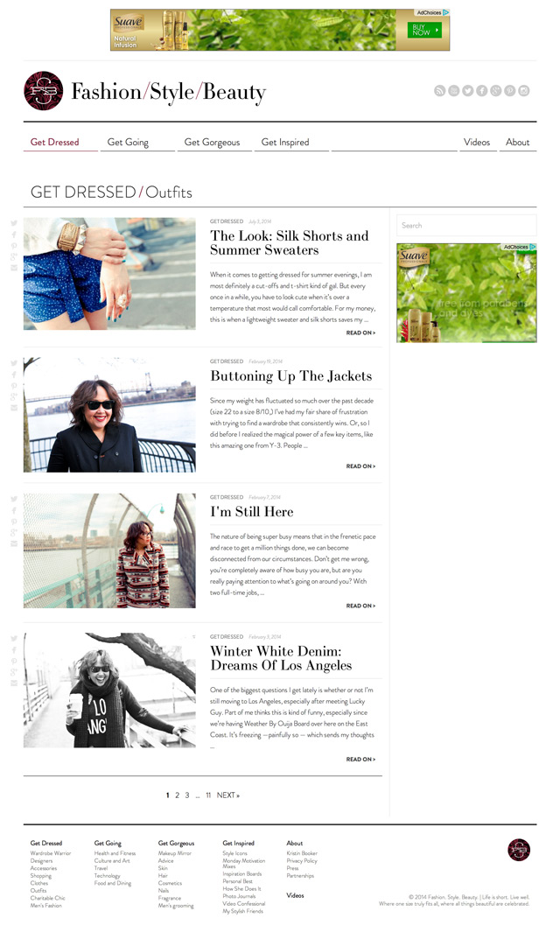Share Silk Shorts post by email icon
This screenshot has height=946, width=560.
pyautogui.click(x=14, y=268)
